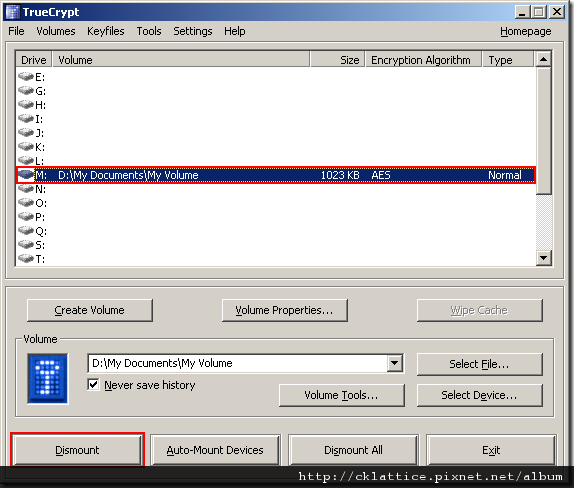
Task: Click the mounted drive icon next to M:
Action: (26, 175)
